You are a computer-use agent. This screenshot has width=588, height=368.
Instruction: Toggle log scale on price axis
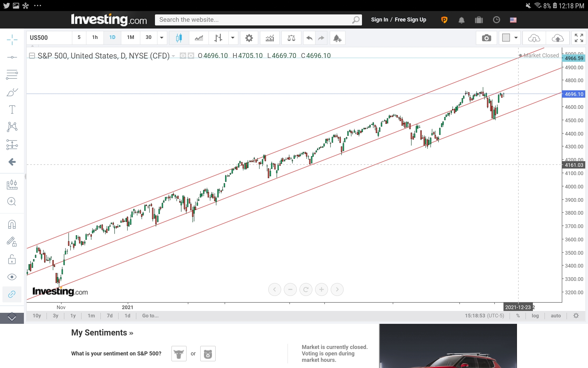click(535, 316)
